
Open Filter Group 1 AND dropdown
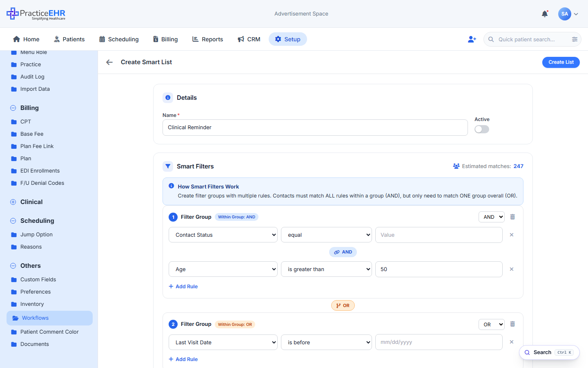coord(492,217)
